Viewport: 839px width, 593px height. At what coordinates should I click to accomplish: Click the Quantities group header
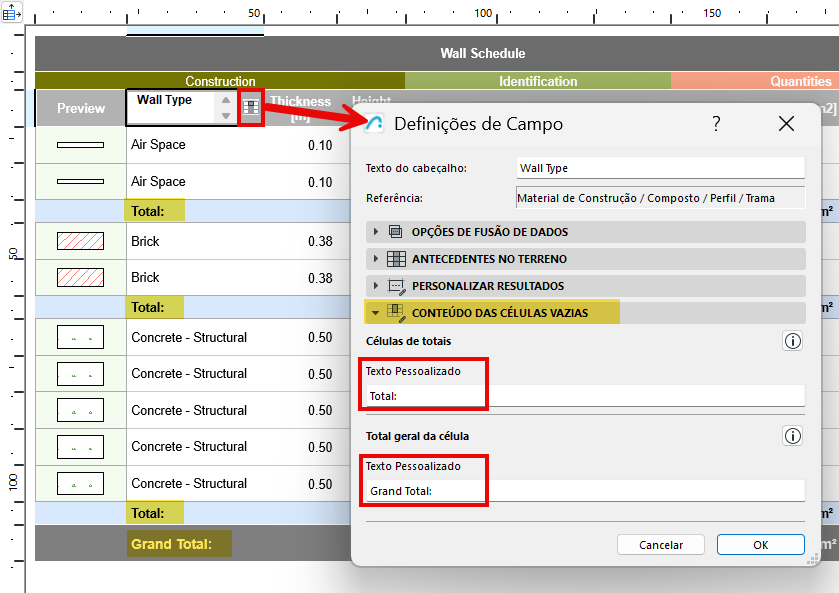[754, 81]
